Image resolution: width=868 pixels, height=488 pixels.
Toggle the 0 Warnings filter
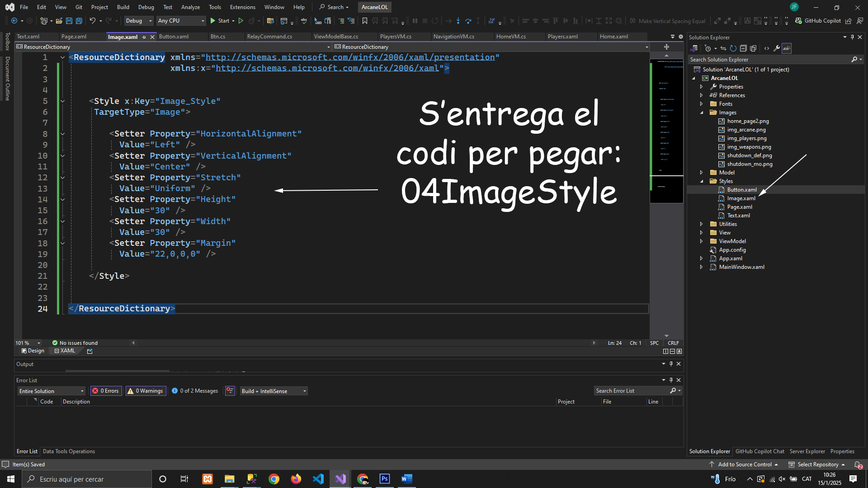pos(146,391)
